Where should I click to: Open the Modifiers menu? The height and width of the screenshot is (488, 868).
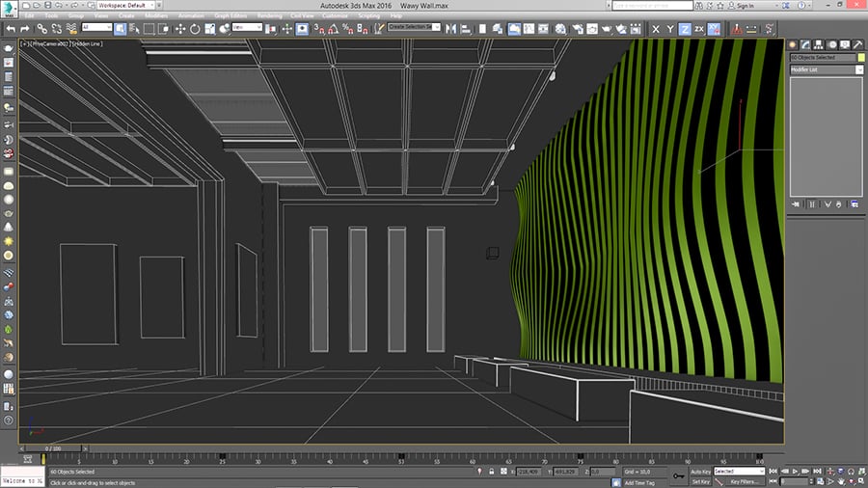(156, 16)
